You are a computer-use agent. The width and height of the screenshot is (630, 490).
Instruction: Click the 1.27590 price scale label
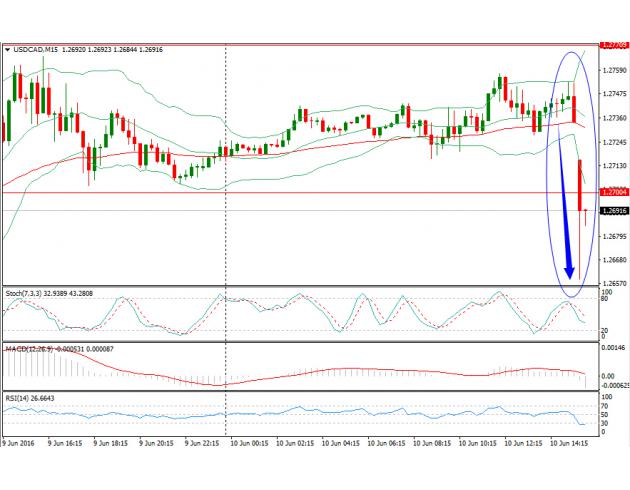pos(613,70)
